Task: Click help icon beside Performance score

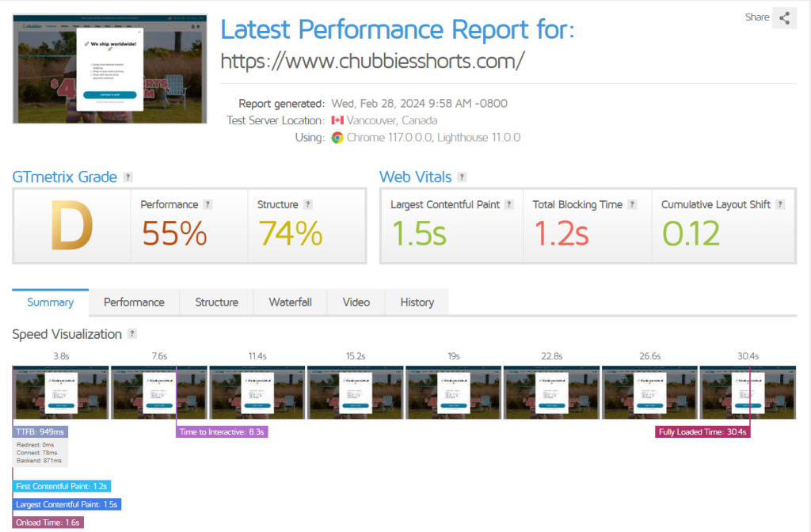Action: click(208, 204)
